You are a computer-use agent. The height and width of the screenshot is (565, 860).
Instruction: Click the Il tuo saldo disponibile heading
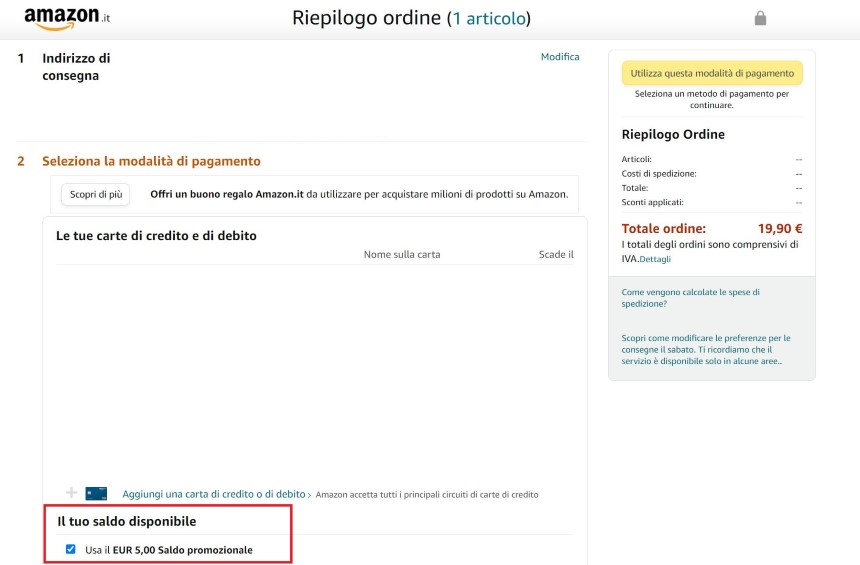(127, 521)
